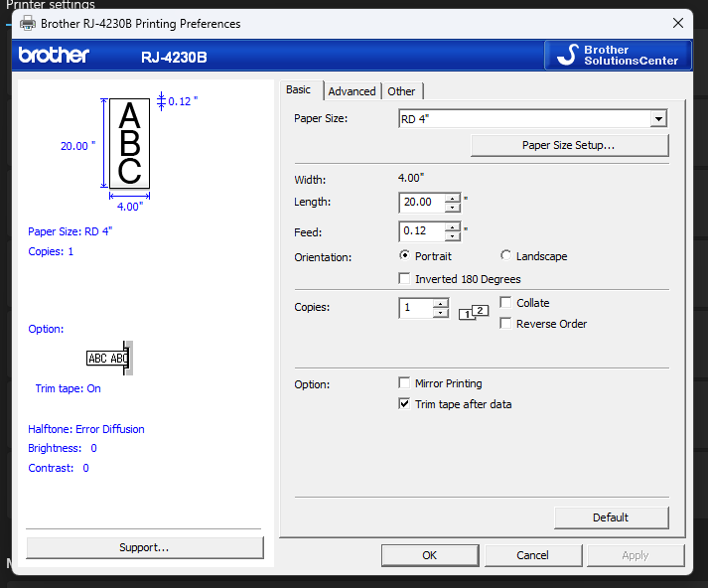
Task: Select Landscape orientation
Action: (506, 256)
